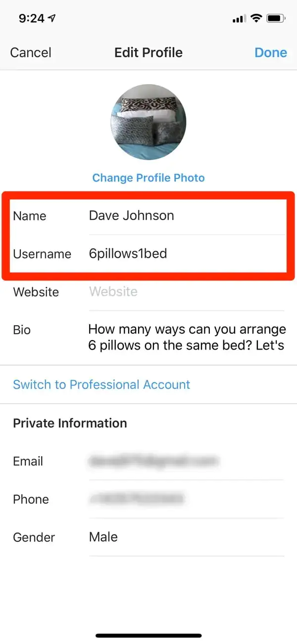
Task: Tap the Private Information section header
Action: (x=70, y=423)
